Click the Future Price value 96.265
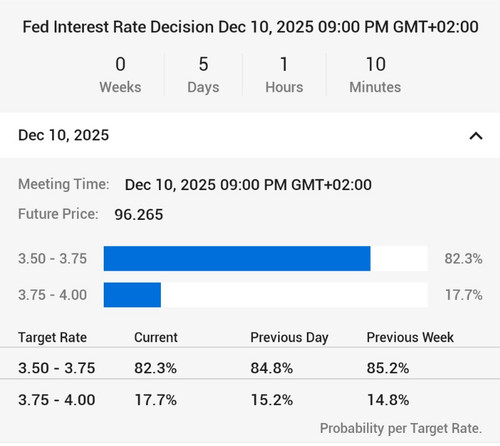 click(139, 215)
